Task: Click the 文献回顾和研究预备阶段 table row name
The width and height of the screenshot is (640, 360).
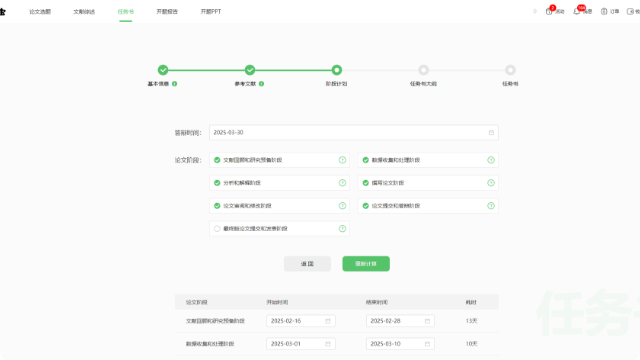Action: (215, 321)
